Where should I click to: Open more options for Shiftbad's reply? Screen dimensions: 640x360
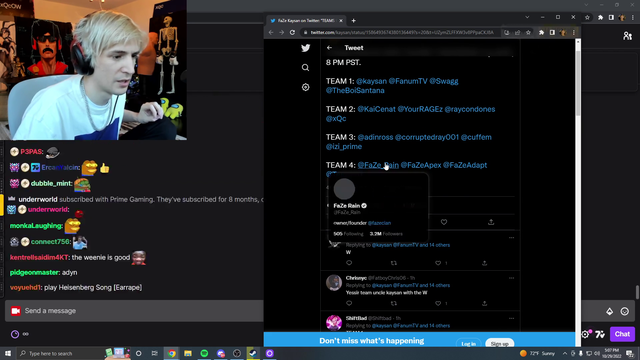(511, 318)
